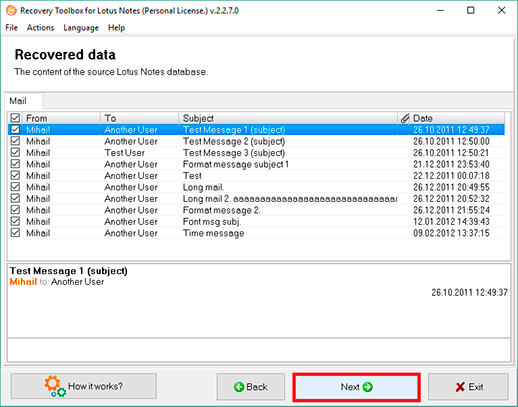The width and height of the screenshot is (518, 407).
Task: Open the Help menu
Action: (116, 28)
